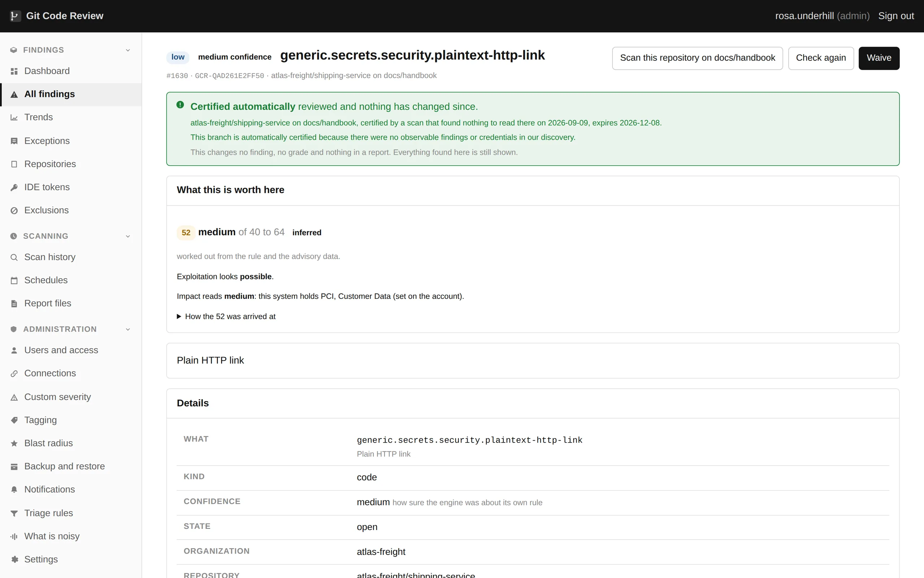Click the Exceptions comment icon

(14, 141)
